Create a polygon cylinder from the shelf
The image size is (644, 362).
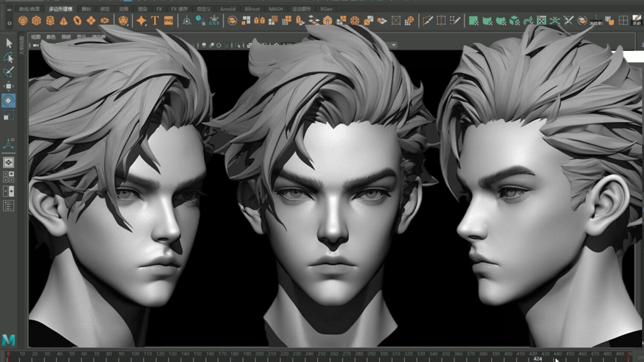coord(50,20)
